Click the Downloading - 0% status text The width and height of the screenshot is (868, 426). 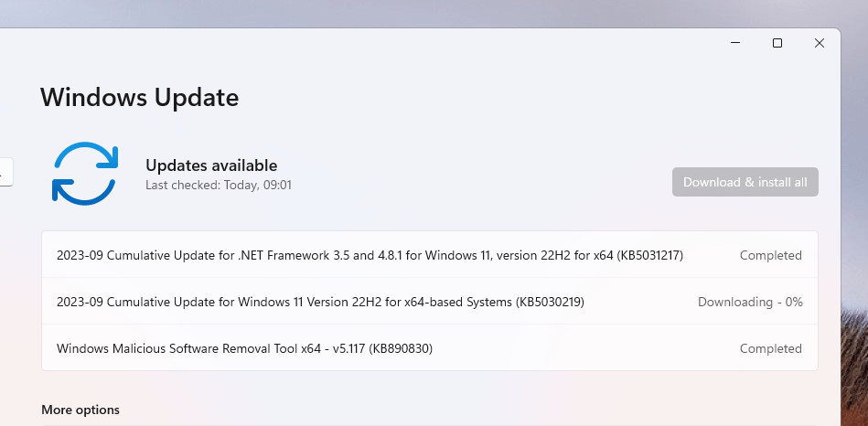click(750, 302)
